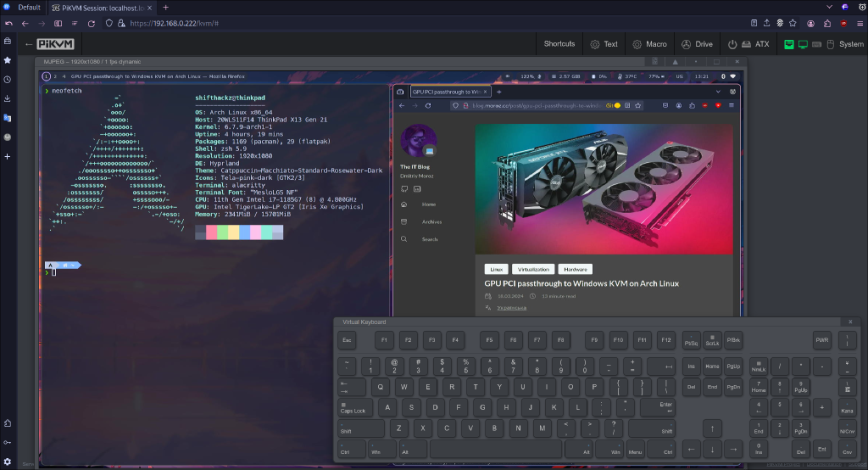The image size is (868, 470).
Task: Click left Alt key on virtual keyboard
Action: click(413, 449)
